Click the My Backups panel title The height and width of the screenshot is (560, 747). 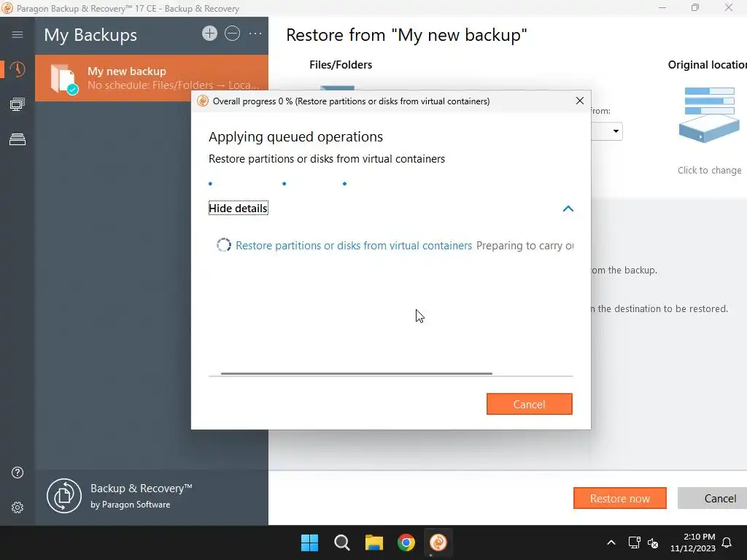tap(90, 35)
